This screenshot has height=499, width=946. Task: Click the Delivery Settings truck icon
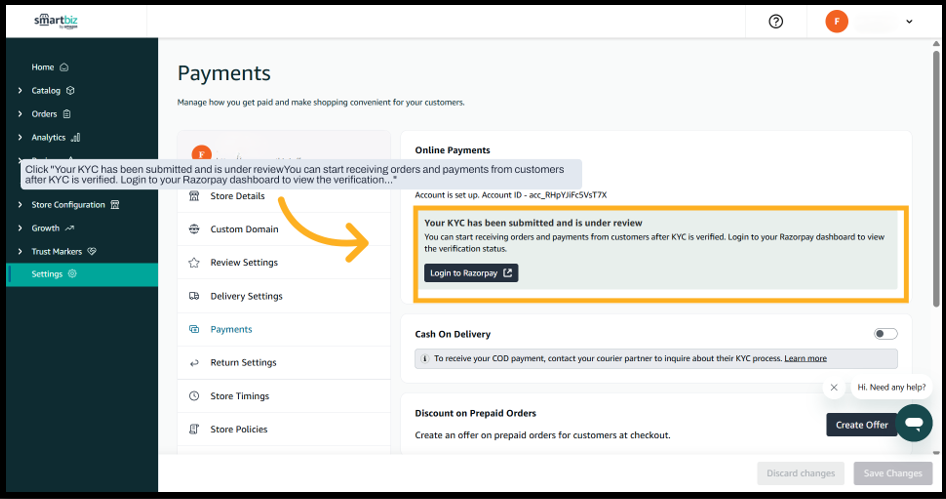point(194,296)
